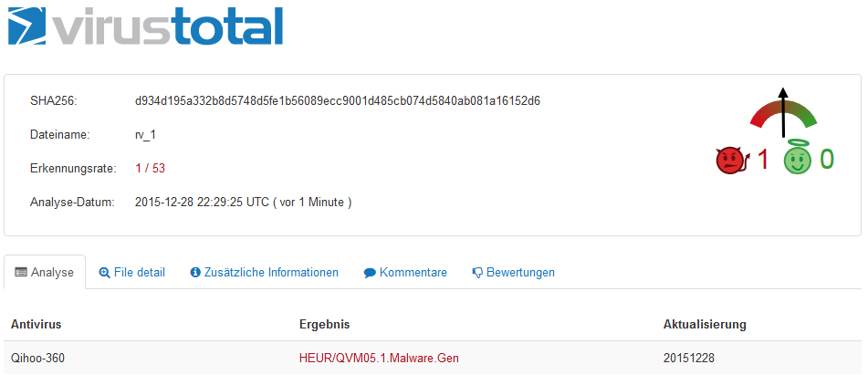Select the Analyse tab

click(x=45, y=273)
